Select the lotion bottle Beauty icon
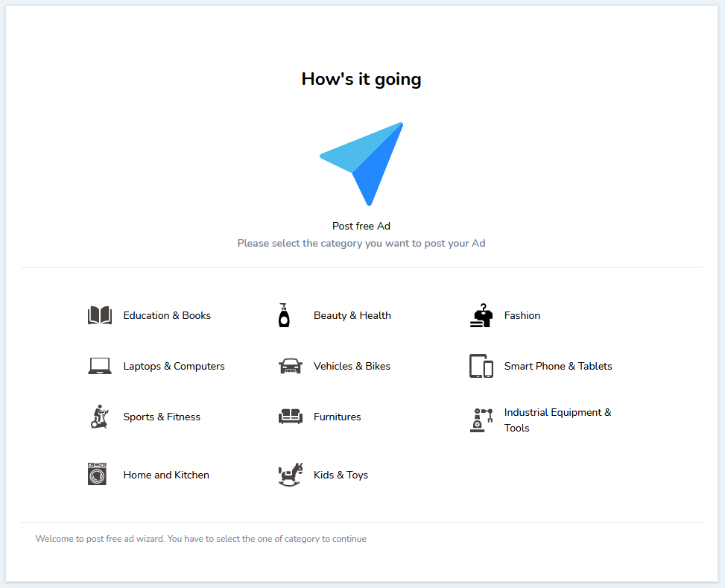This screenshot has width=725, height=588. pos(283,315)
